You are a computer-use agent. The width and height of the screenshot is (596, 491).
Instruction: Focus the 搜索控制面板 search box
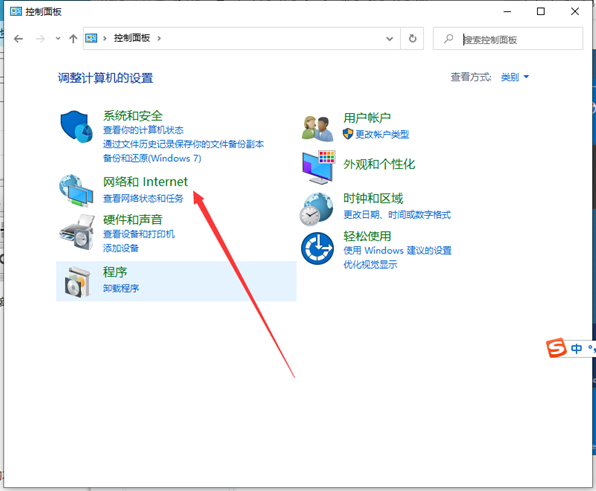508,38
